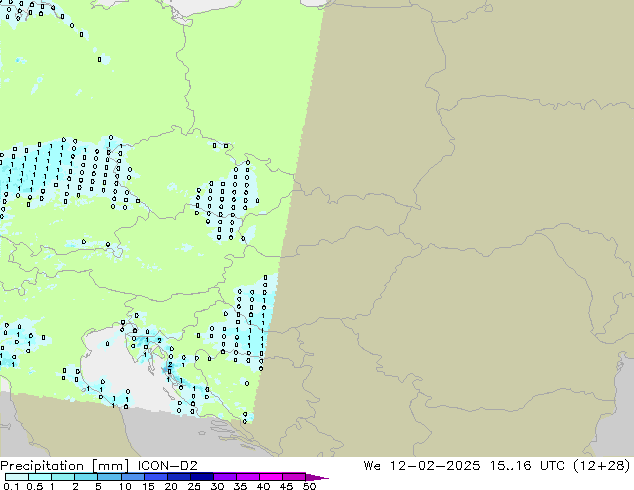The image size is (634, 490).
Task: Click the legend value '30'
Action: (217, 486)
